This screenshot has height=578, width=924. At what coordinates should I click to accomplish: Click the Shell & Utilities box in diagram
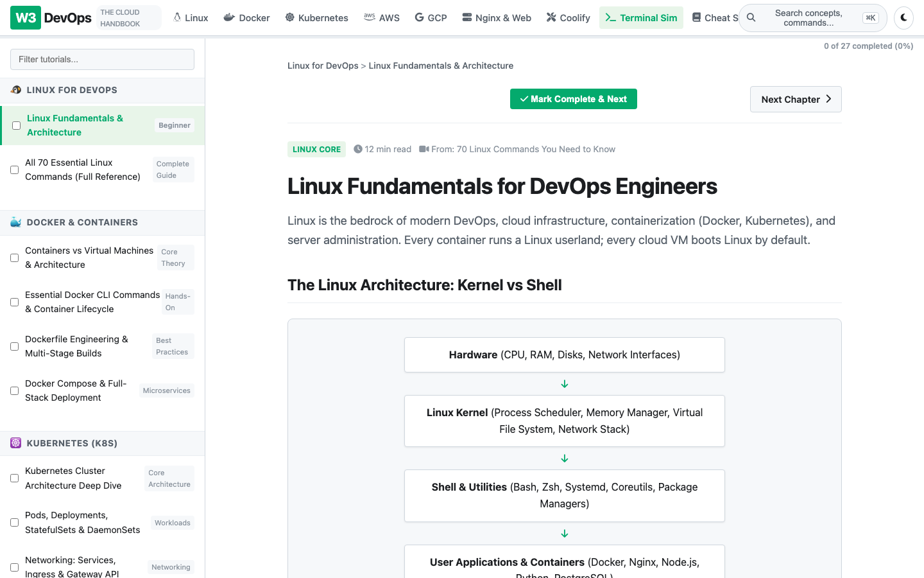point(565,495)
